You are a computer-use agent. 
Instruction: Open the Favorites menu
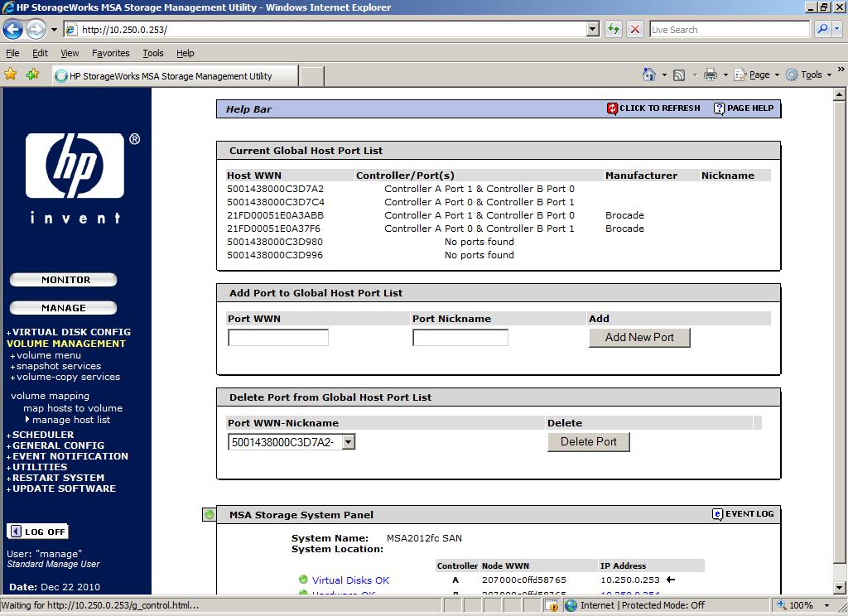pyautogui.click(x=111, y=53)
